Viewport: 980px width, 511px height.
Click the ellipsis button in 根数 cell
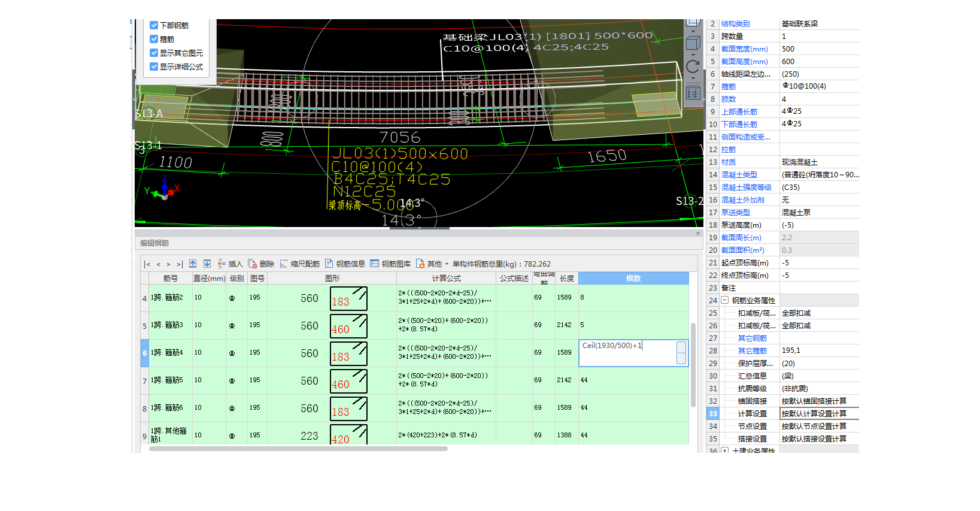click(681, 353)
